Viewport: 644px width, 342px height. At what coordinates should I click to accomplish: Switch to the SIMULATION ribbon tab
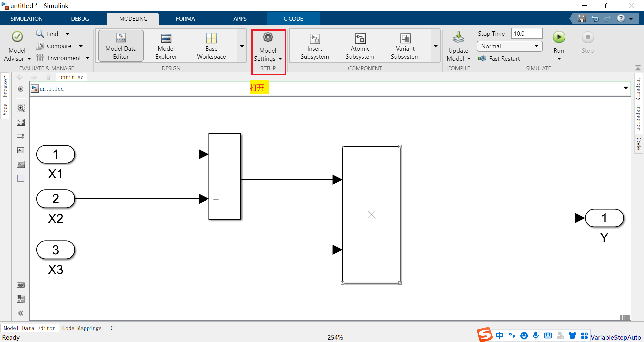[26, 19]
